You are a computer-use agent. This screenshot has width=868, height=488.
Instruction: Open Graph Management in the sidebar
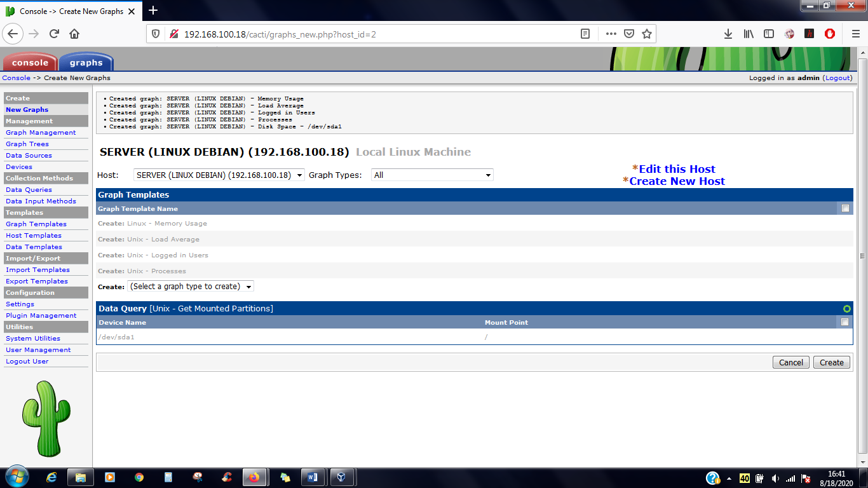(x=41, y=133)
